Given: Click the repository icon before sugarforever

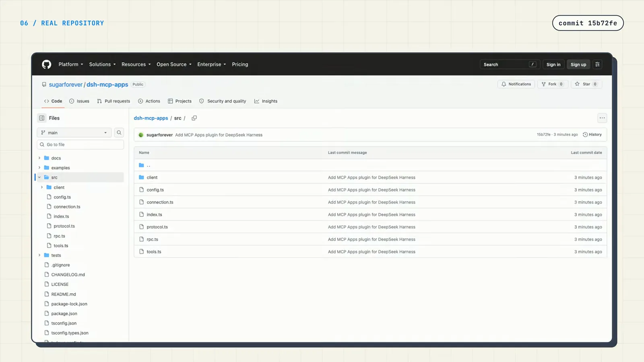Looking at the screenshot, I should 44,84.
